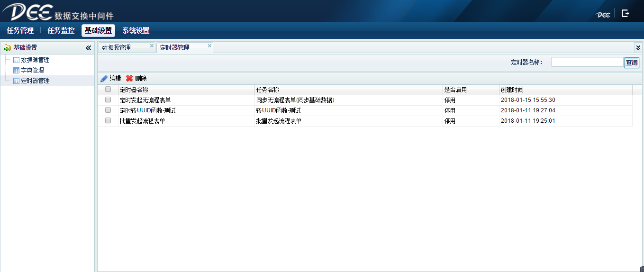
Task: Expand the tab list double-arrow
Action: pyautogui.click(x=638, y=48)
